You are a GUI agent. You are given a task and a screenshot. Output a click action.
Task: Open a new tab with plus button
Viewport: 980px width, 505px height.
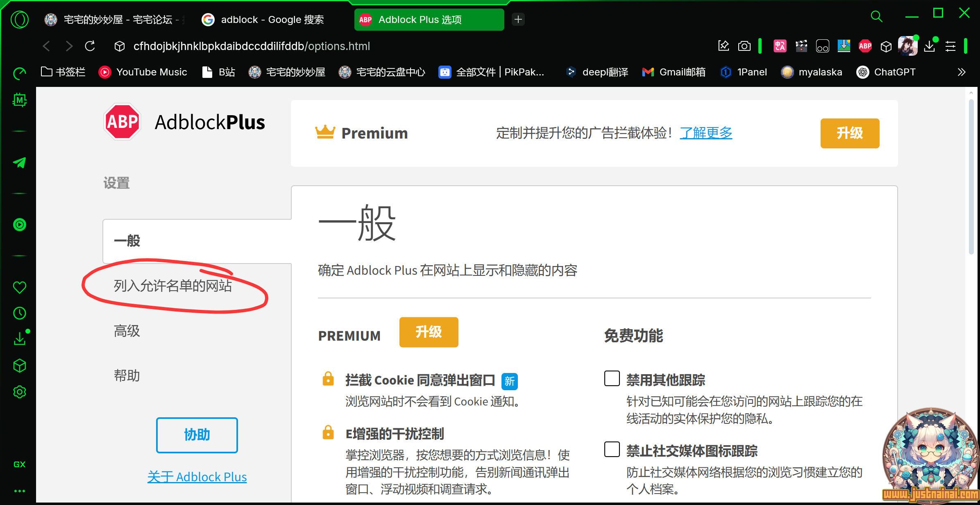click(x=518, y=19)
